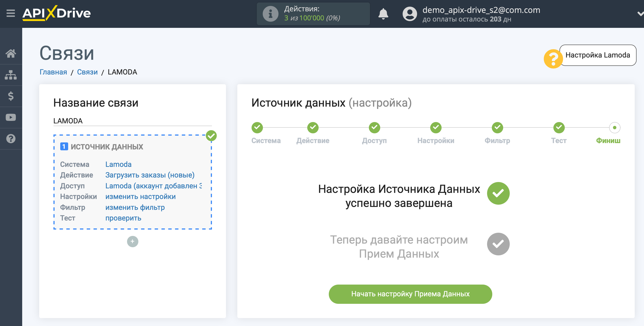Click Начать настройку Приема Данных button
Viewport: 644px width, 326px height.
pyautogui.click(x=410, y=294)
